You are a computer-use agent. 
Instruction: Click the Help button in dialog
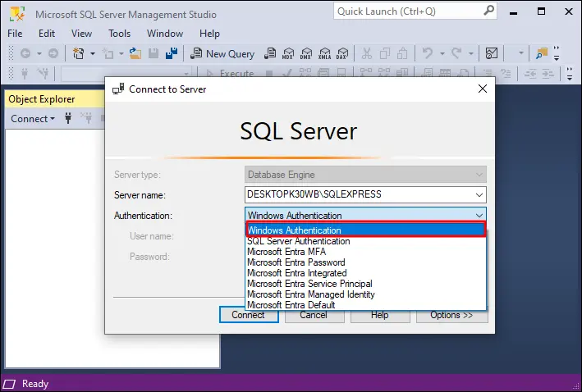pos(379,315)
